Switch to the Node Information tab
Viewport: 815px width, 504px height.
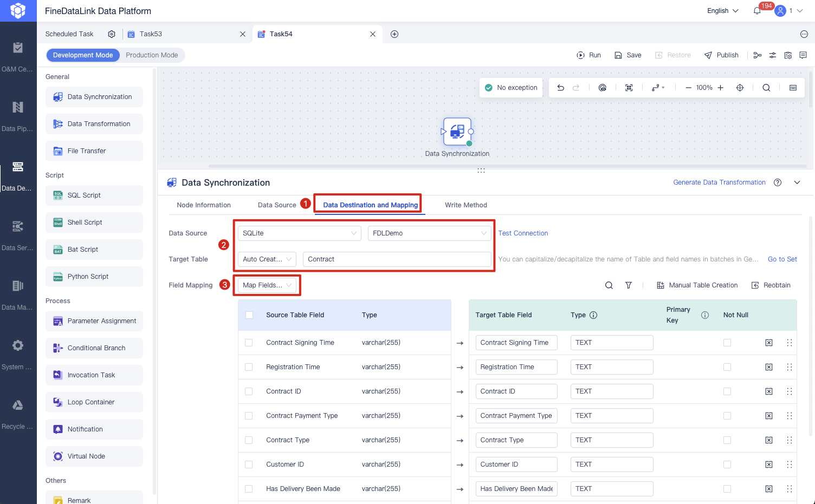click(x=204, y=205)
